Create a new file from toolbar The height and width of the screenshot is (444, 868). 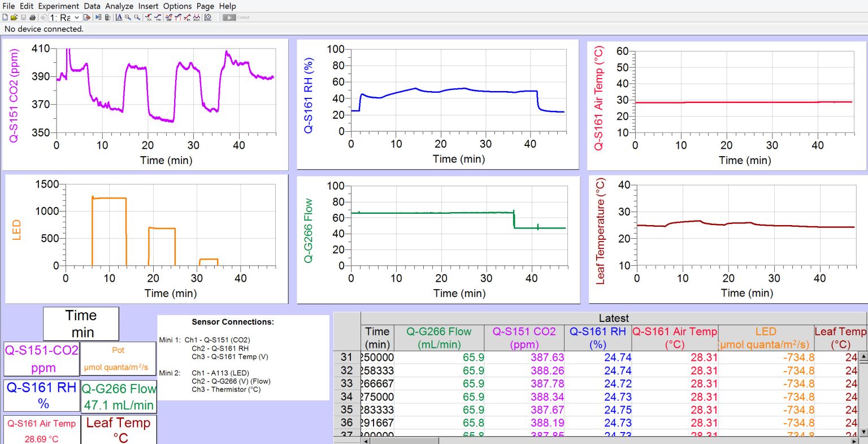point(5,18)
